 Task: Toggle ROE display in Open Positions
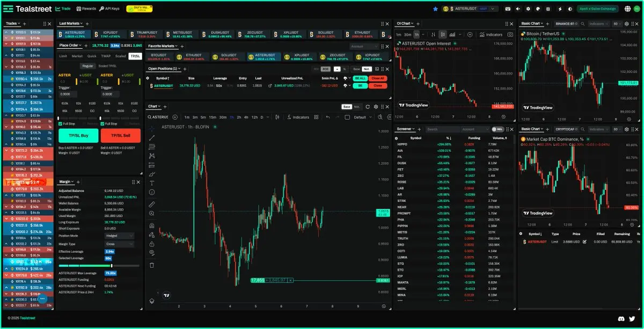[x=325, y=69]
